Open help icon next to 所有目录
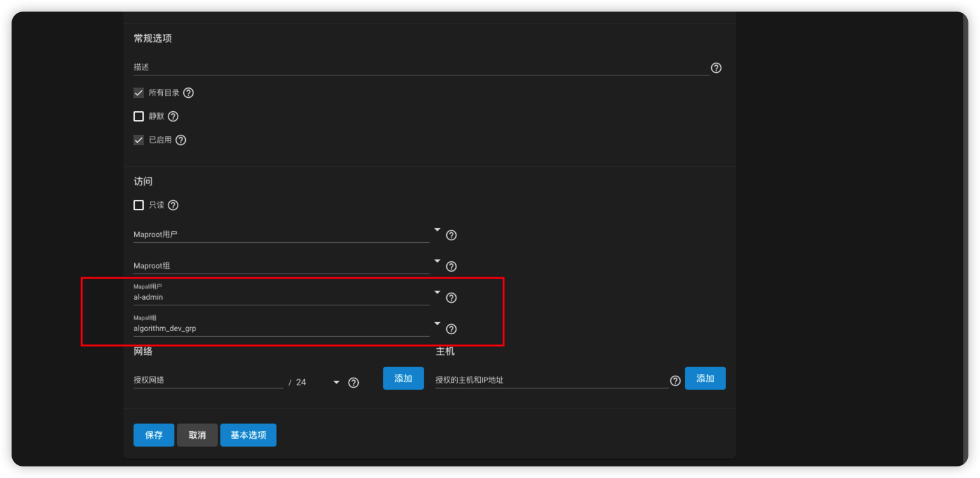 (x=188, y=93)
